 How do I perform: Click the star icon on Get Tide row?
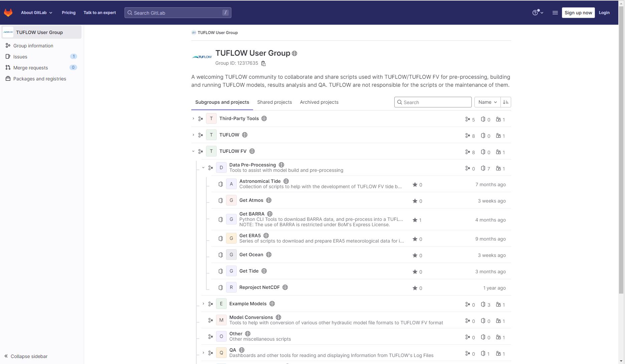point(415,272)
